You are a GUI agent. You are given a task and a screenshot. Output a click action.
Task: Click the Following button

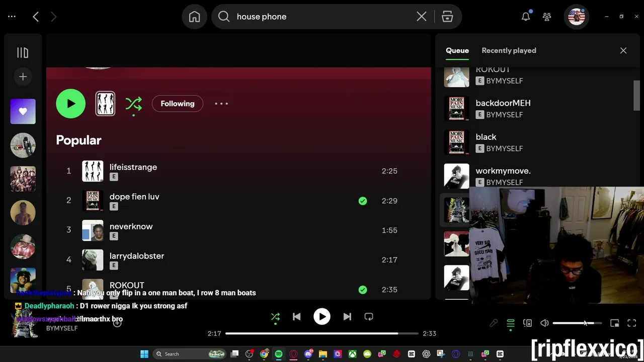click(x=178, y=104)
